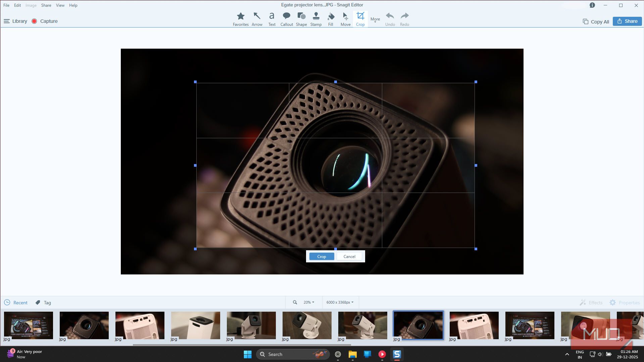This screenshot has width=644, height=362.
Task: Click the blue Share button
Action: (x=627, y=21)
